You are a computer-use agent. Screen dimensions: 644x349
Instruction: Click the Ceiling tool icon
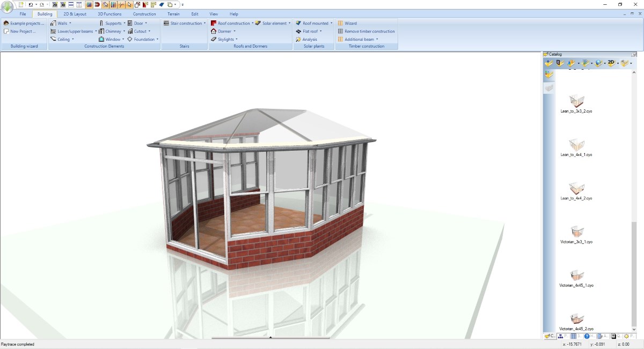(53, 39)
